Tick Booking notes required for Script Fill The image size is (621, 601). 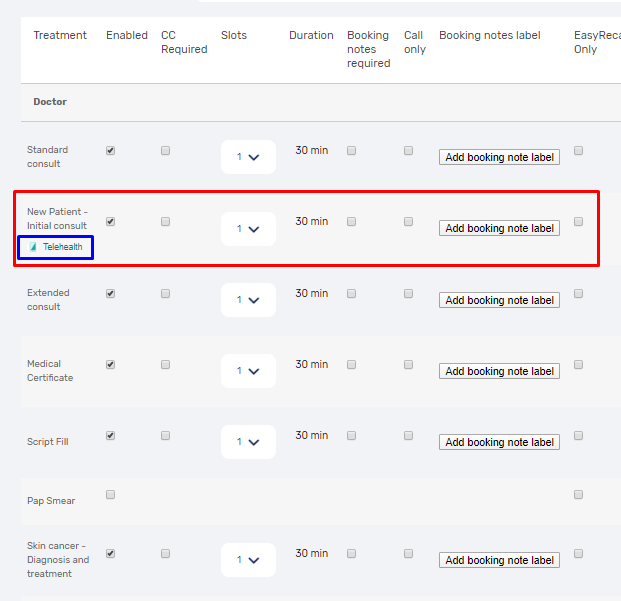click(351, 436)
